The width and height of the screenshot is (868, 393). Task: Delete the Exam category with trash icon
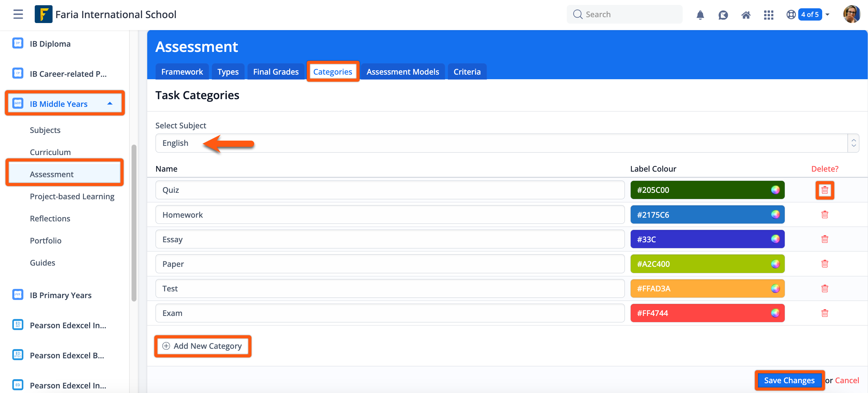pyautogui.click(x=825, y=313)
